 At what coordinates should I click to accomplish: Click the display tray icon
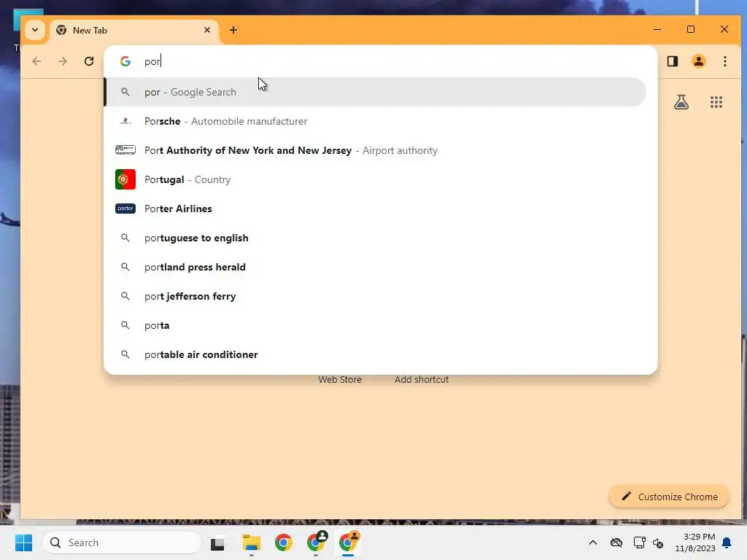639,542
